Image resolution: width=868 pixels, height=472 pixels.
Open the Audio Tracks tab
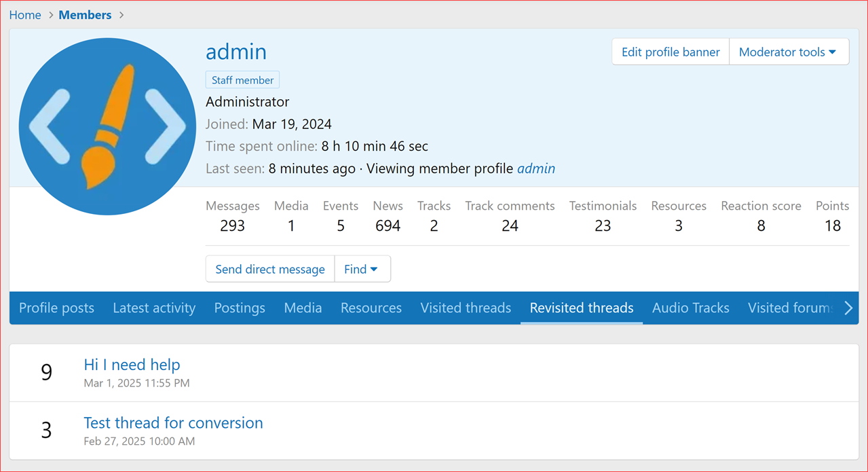click(691, 308)
